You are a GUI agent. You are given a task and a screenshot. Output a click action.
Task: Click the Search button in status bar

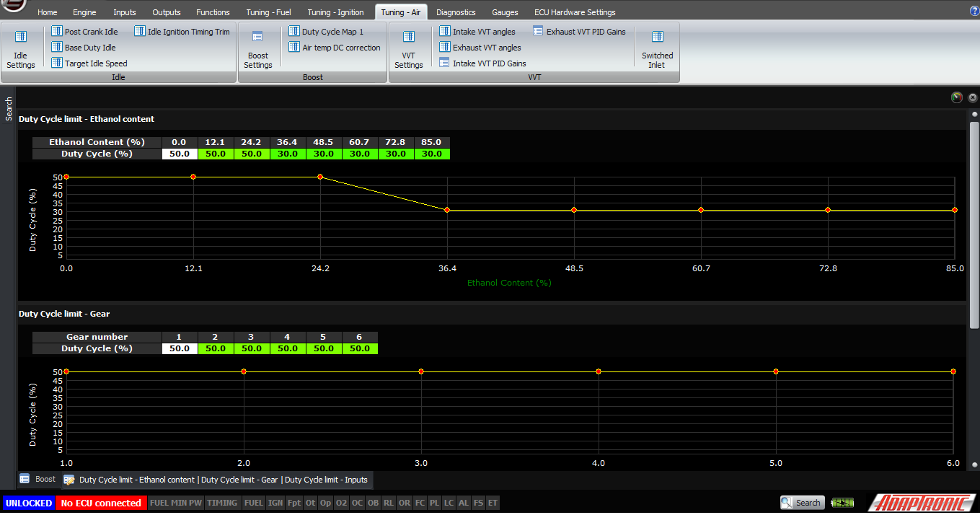[802, 503]
